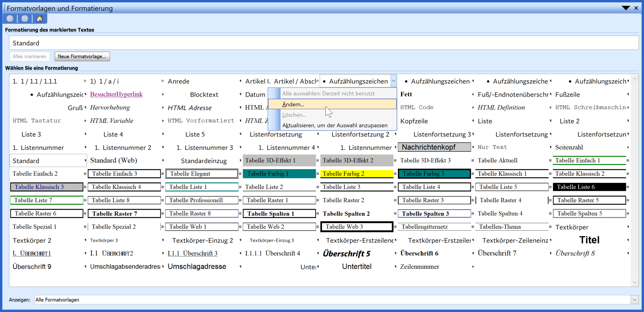Viewport: 644px width, 312px height.
Task: Click the home icon in the task pane
Action: tap(40, 19)
